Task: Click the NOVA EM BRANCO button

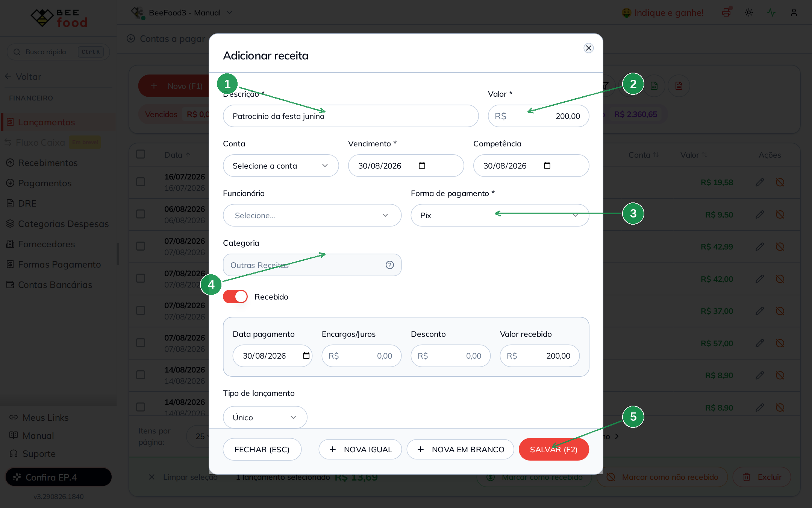Action: [x=460, y=449]
